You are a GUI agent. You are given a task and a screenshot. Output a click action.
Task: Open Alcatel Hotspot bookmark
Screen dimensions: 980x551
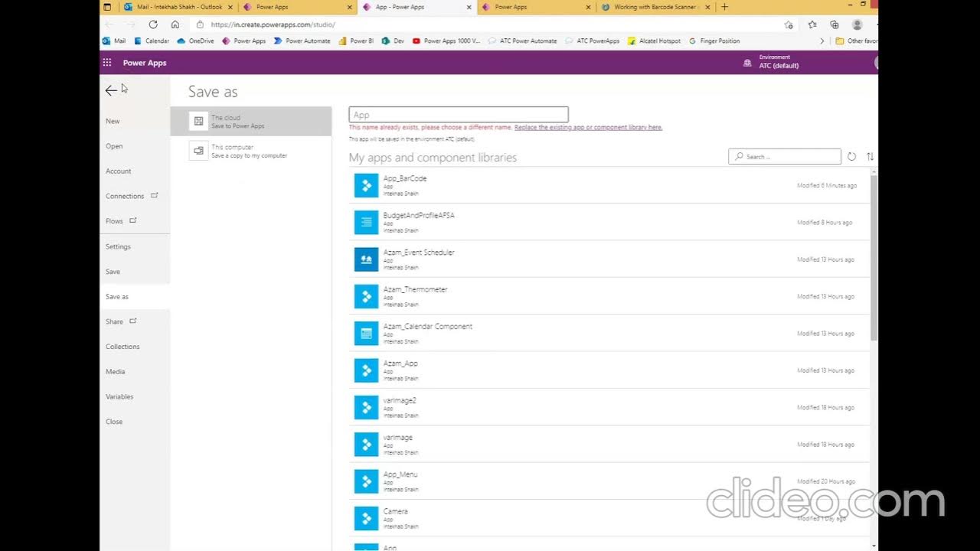pos(654,41)
